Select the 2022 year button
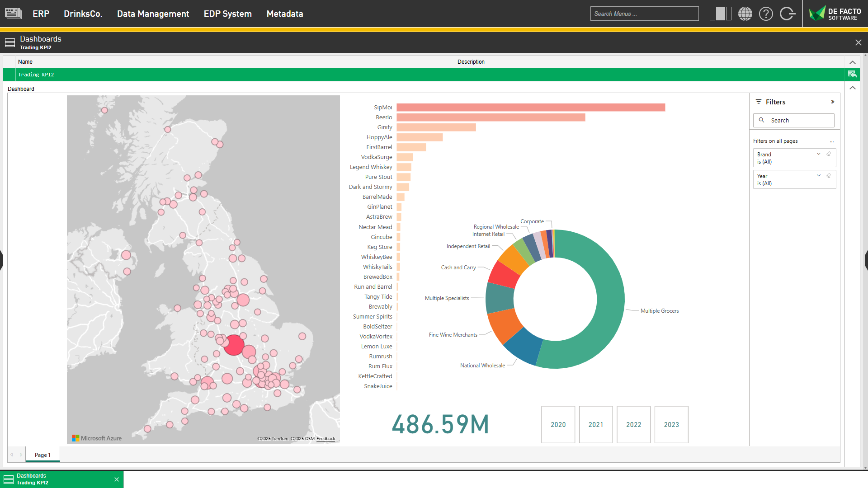 pyautogui.click(x=633, y=424)
